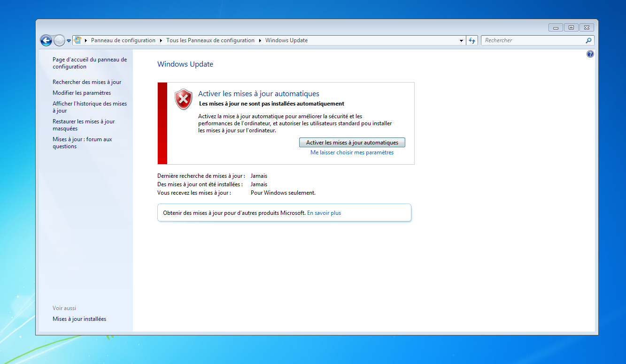The image size is (626, 364).
Task: Click the Back navigation arrow
Action: tap(46, 40)
